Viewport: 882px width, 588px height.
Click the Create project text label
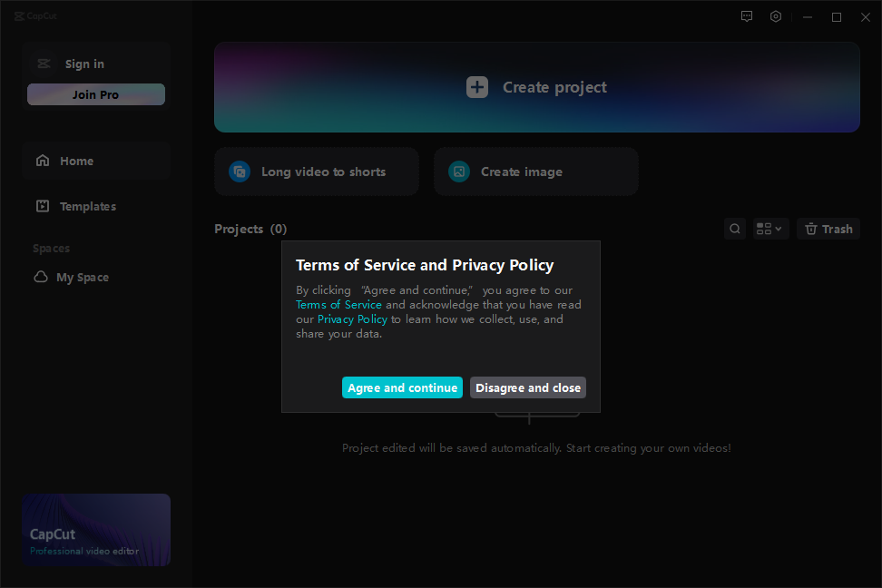pos(554,87)
